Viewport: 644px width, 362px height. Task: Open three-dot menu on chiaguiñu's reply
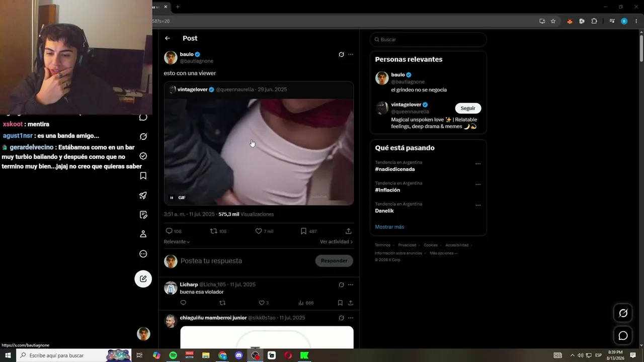(x=351, y=318)
